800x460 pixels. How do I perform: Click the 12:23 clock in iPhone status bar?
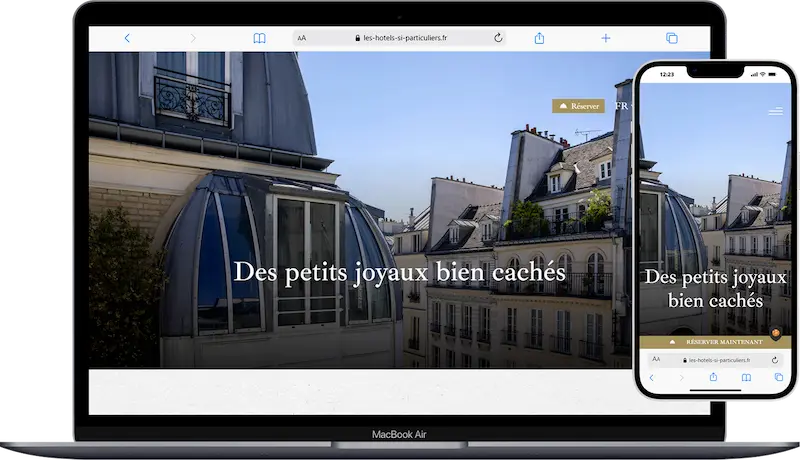point(667,74)
